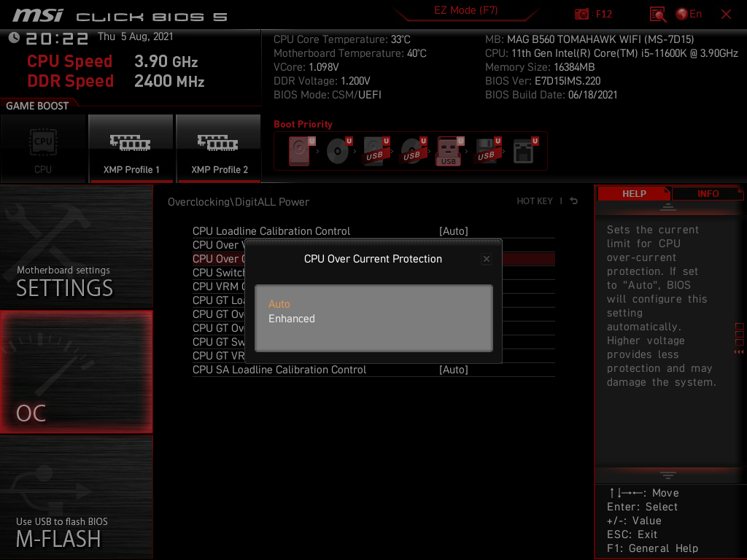Viewport: 747px width, 560px height.
Task: Select the USB floppy boot device icon
Action: pyautogui.click(x=487, y=151)
